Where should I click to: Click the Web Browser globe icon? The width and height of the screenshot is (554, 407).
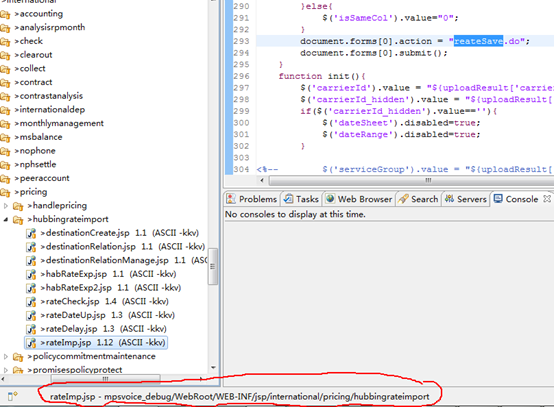click(330, 199)
